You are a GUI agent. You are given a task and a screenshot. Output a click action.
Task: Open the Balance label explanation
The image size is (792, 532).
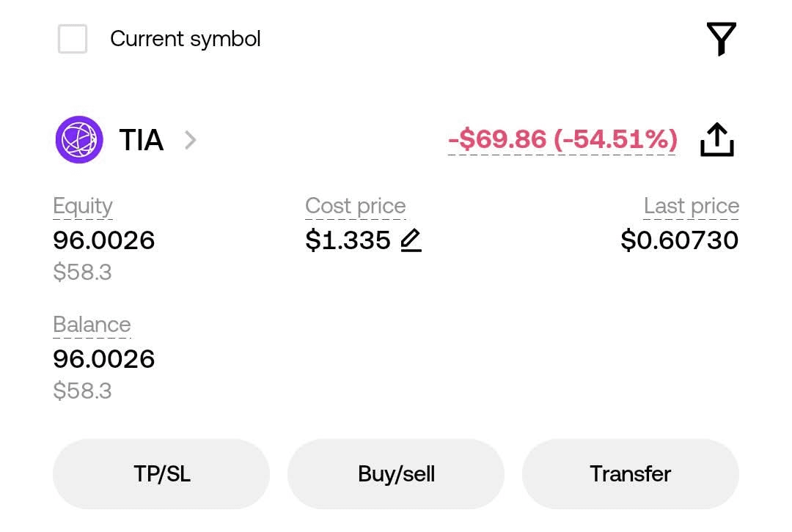click(x=92, y=325)
